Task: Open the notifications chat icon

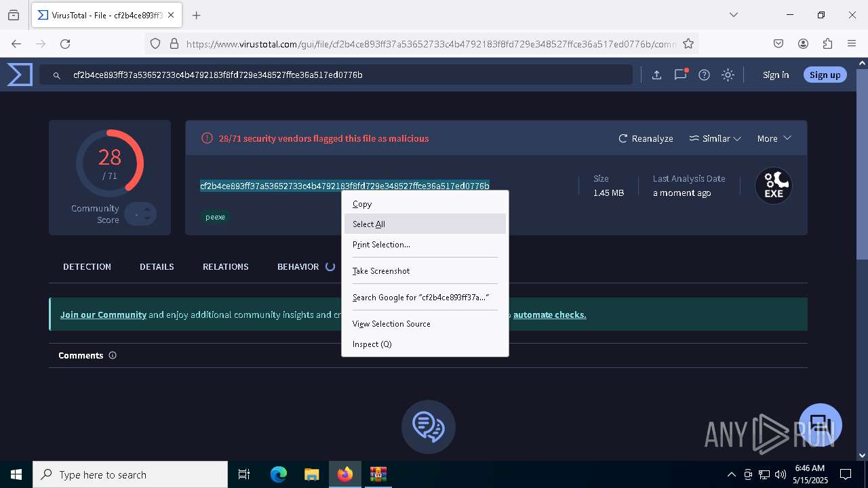Action: [680, 75]
